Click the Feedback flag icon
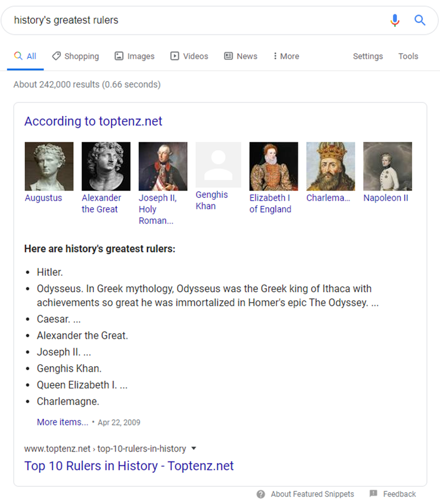The image size is (440, 504). tap(373, 493)
